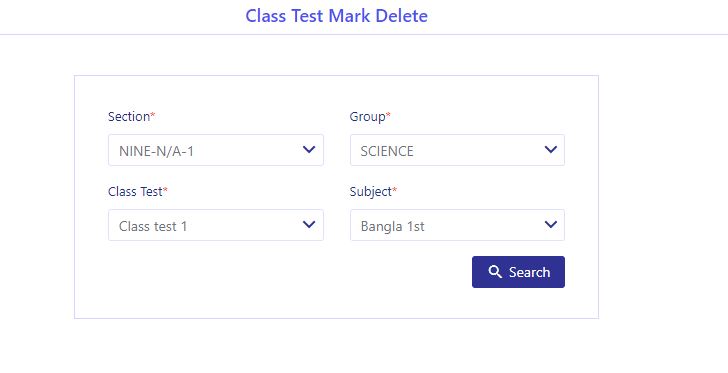
Task: Click the chevron arrow in the Group field
Action: click(x=551, y=150)
